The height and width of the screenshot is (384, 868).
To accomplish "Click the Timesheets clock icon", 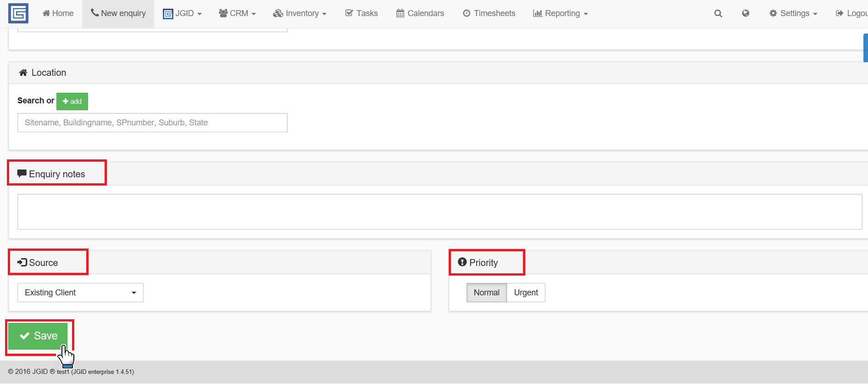I will point(467,13).
